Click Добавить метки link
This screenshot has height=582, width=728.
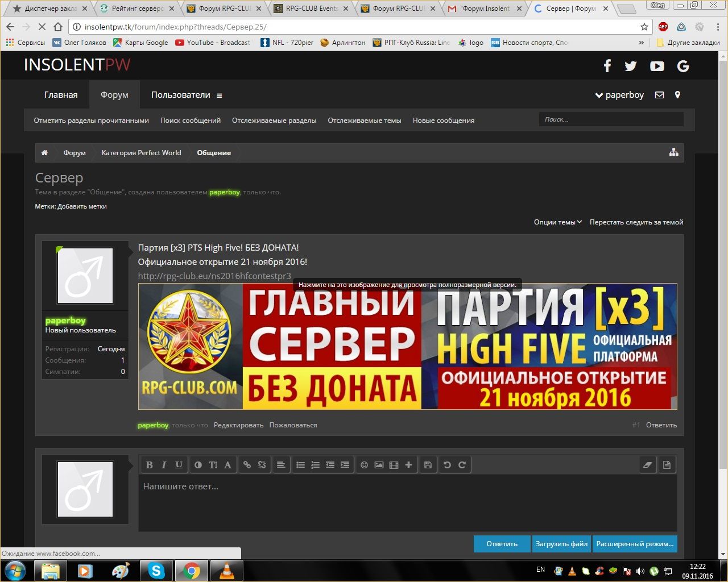pos(82,206)
